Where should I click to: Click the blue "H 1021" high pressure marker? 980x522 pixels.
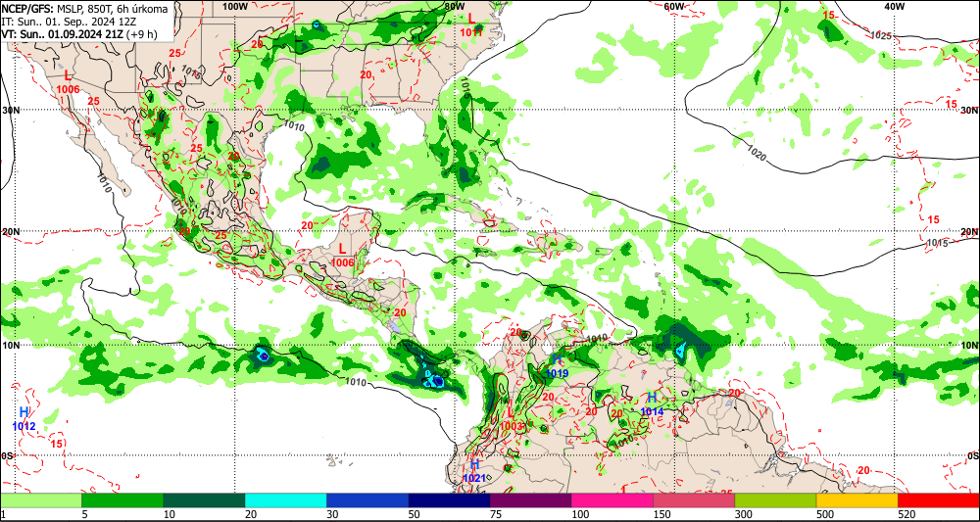(474, 471)
